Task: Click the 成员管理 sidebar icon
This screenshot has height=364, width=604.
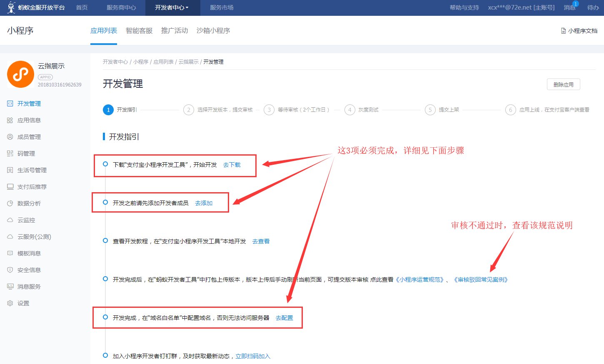Action: (10, 137)
